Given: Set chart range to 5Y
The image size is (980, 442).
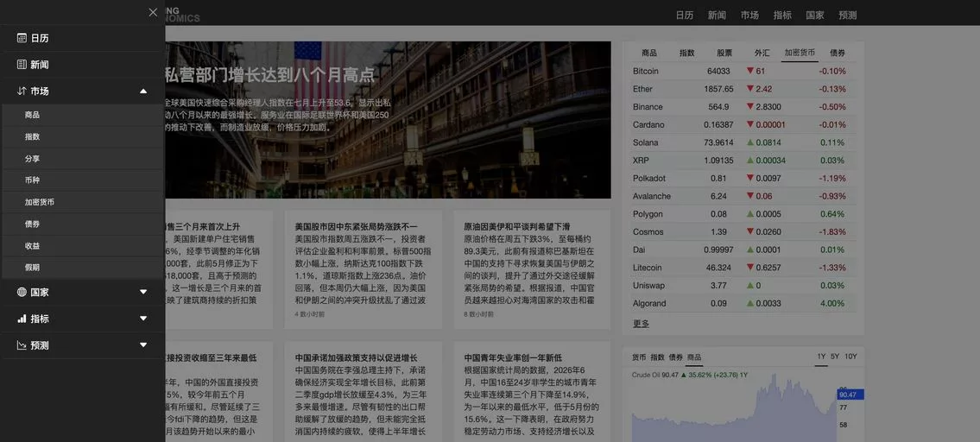Looking at the screenshot, I should tap(835, 357).
